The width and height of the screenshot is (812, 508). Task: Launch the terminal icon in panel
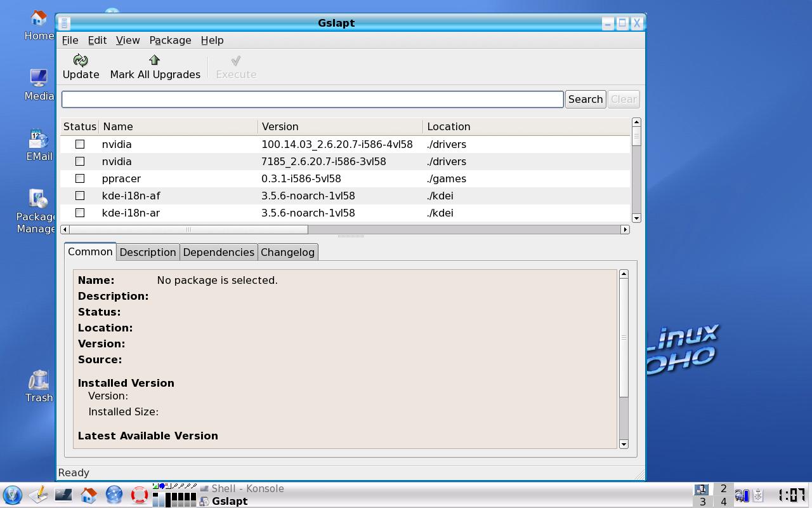point(63,495)
